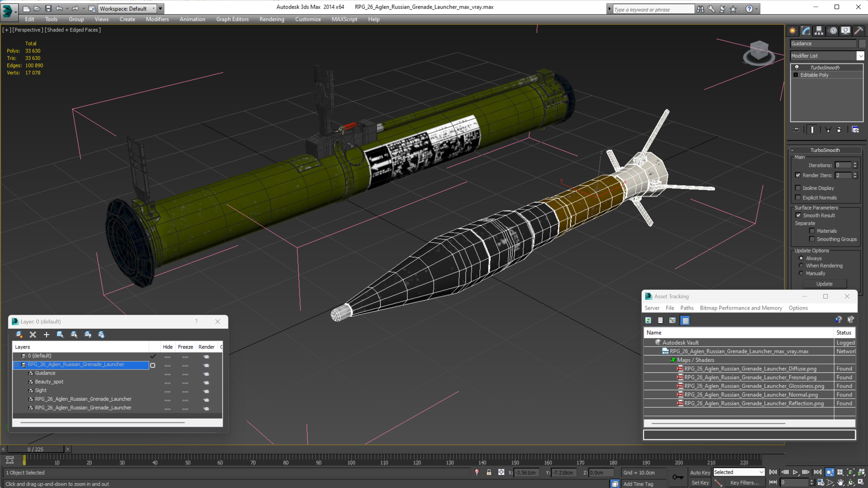Open Configure Modifier Sets icon
868x488 pixels.
point(855,130)
